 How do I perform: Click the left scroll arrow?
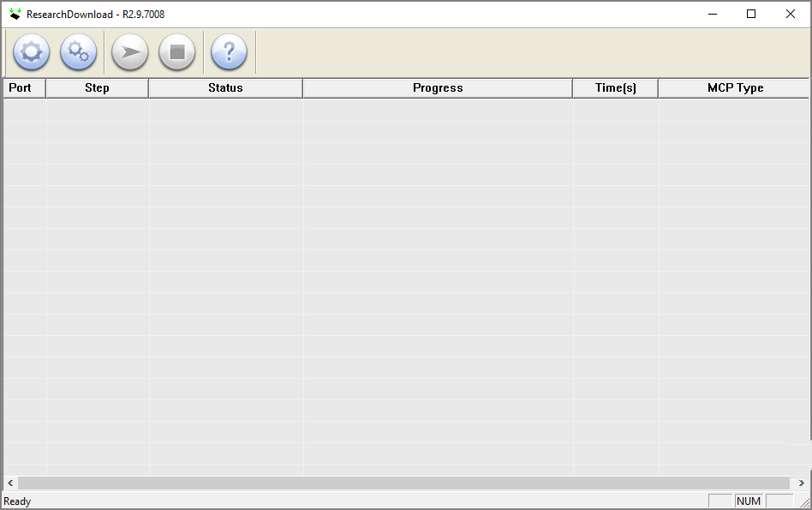(9, 483)
